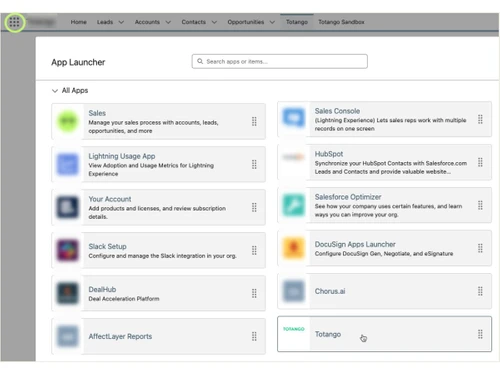Click 'Configure and manage the Slack integration' text
The image size is (500, 375).
click(x=162, y=256)
